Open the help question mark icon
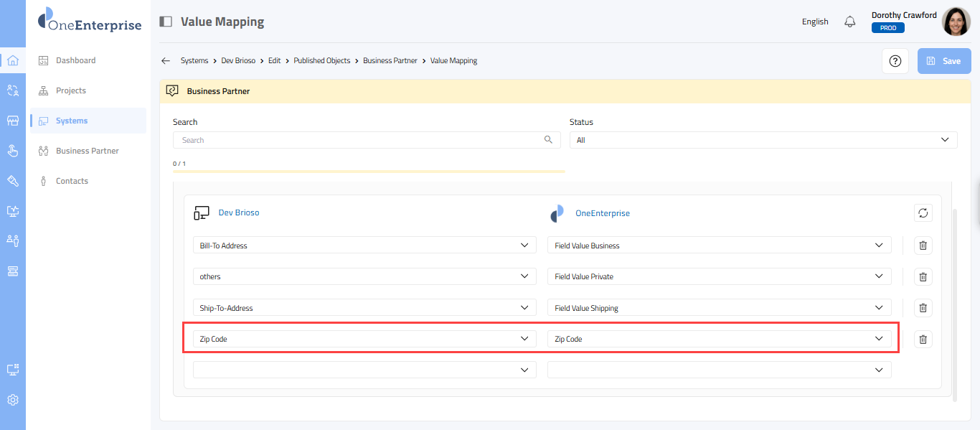This screenshot has height=430, width=980. coord(895,61)
